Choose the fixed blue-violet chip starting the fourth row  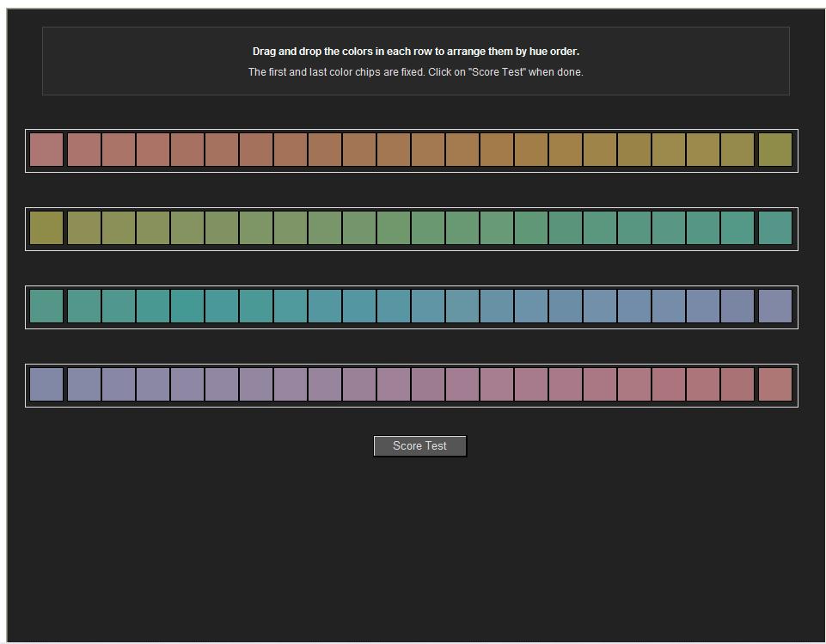tap(46, 384)
